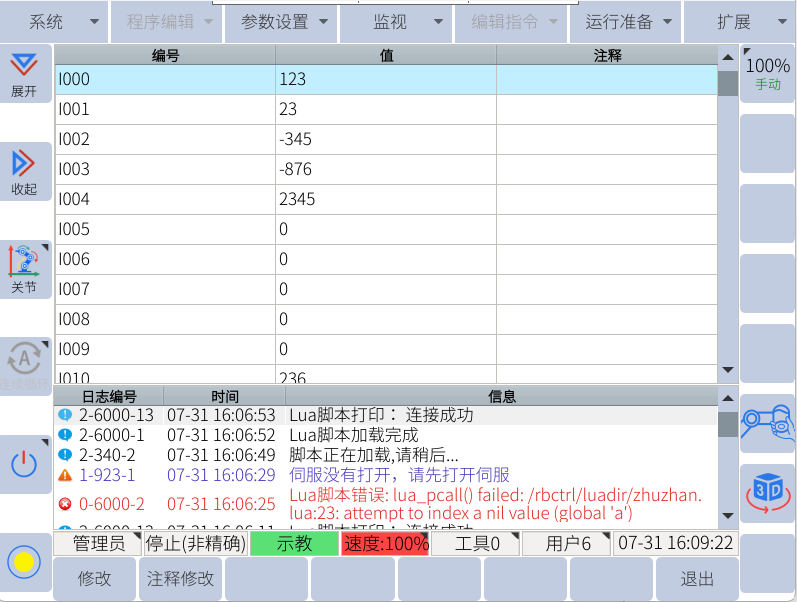This screenshot has width=797, height=602.
Task: Open the 监视 monitor menu
Action: pos(397,22)
